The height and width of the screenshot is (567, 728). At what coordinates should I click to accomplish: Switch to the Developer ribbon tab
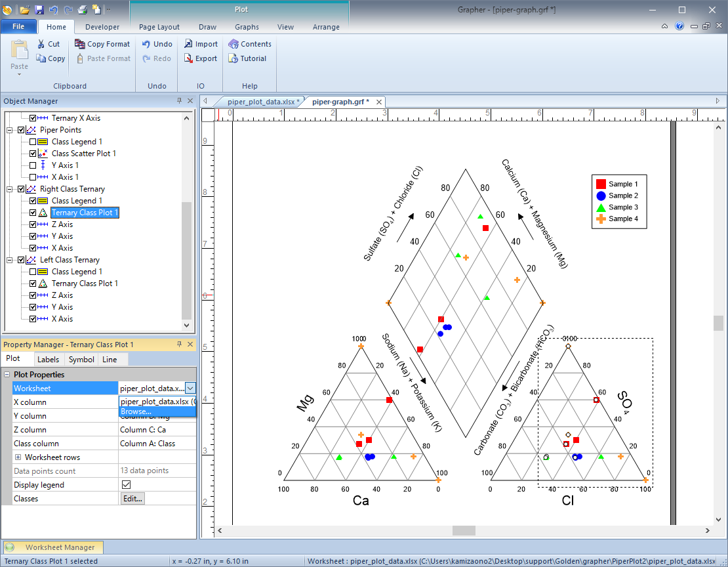coord(102,27)
